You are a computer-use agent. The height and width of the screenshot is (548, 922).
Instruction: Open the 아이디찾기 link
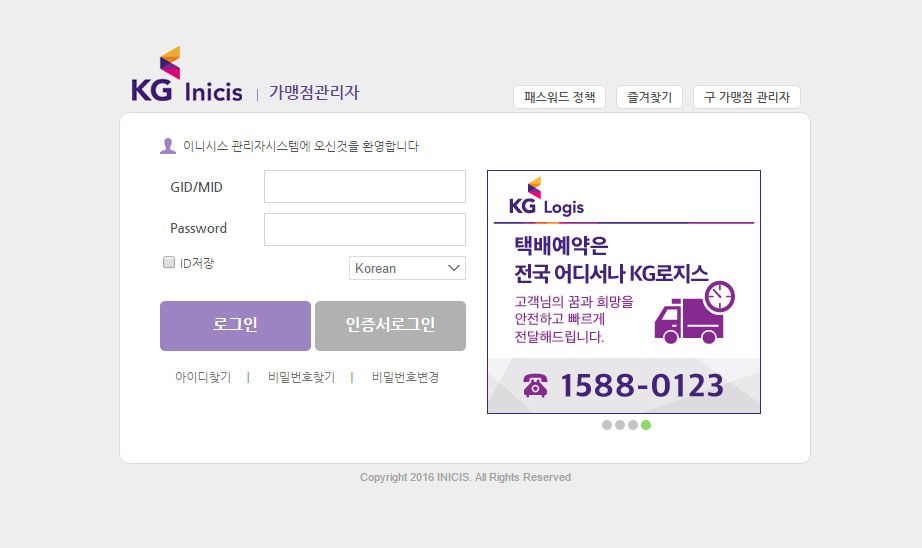203,377
